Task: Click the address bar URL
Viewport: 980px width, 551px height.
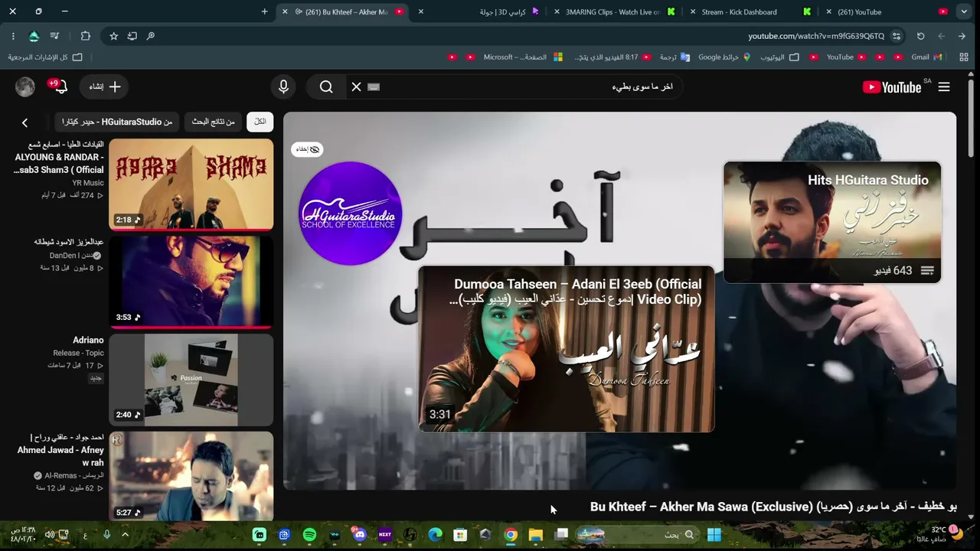Action: pyautogui.click(x=816, y=36)
